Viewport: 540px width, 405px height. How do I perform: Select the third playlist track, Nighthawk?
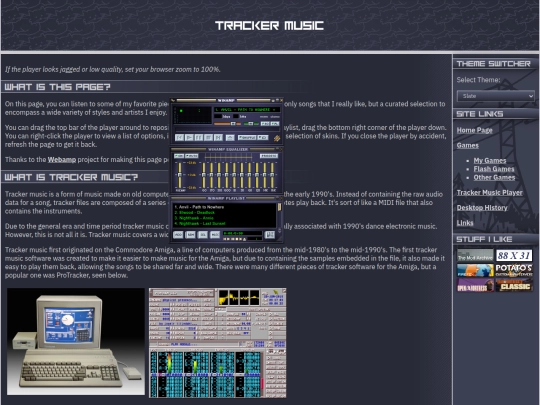[224, 218]
